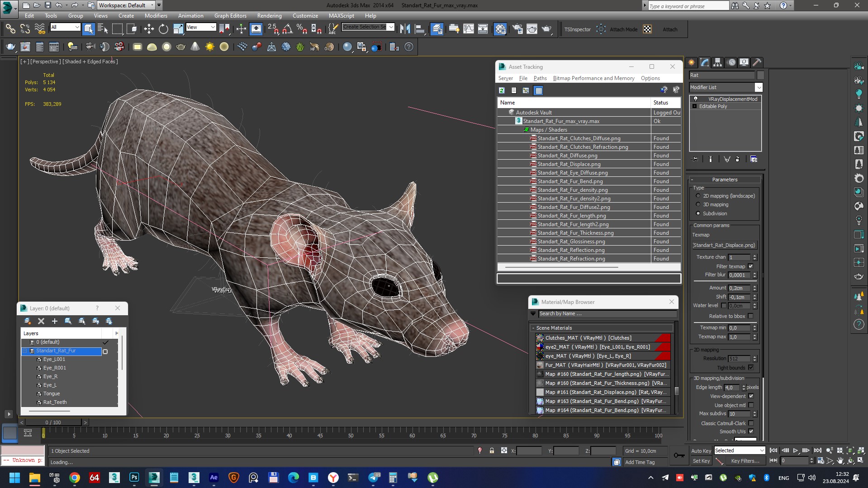Click the Mirror tool icon
The image size is (868, 488).
point(405,29)
